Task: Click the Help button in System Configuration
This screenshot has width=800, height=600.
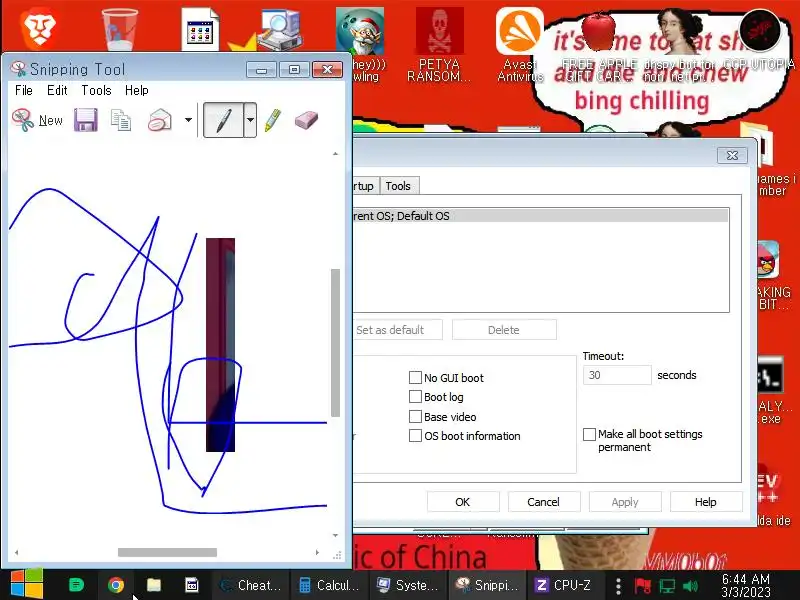Action: pos(706,502)
